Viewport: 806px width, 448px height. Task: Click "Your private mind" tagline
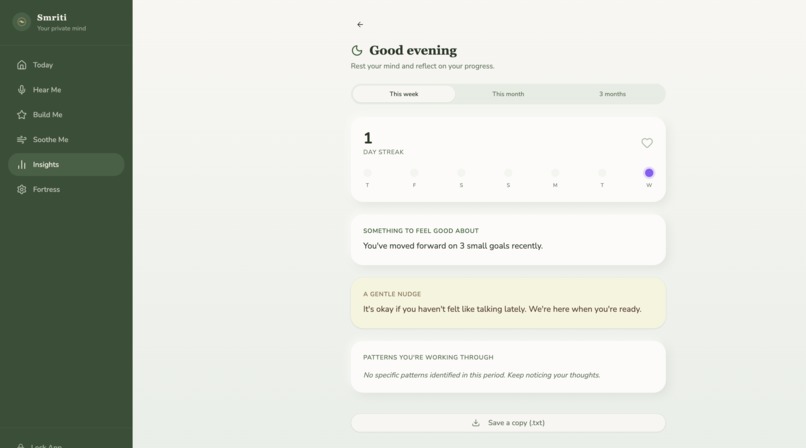61,29
